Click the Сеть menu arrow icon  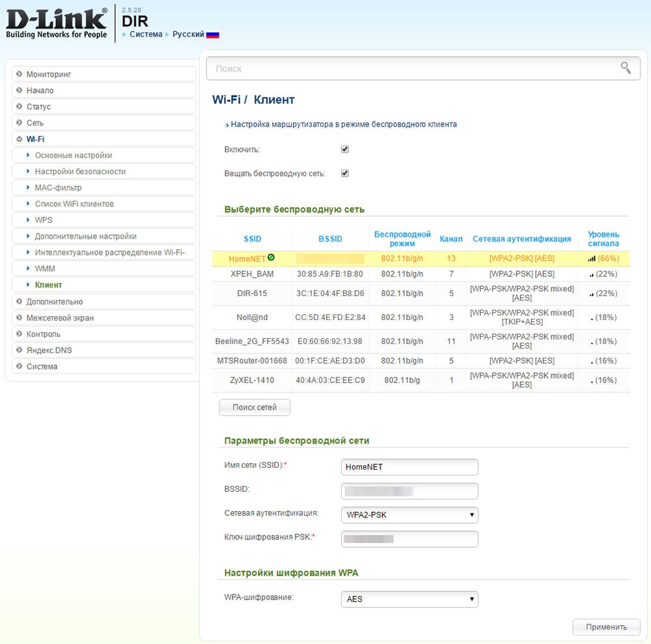pos(19,122)
